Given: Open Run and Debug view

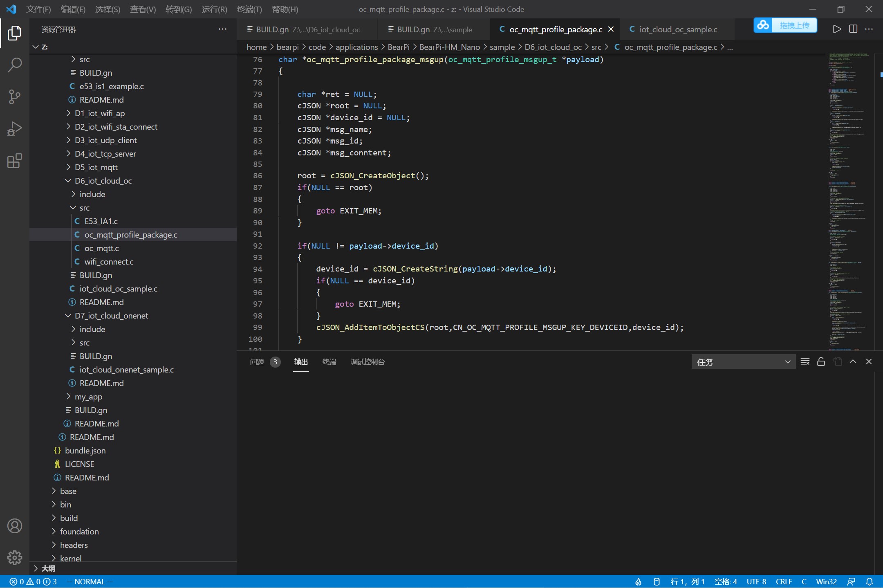Looking at the screenshot, I should (15, 129).
